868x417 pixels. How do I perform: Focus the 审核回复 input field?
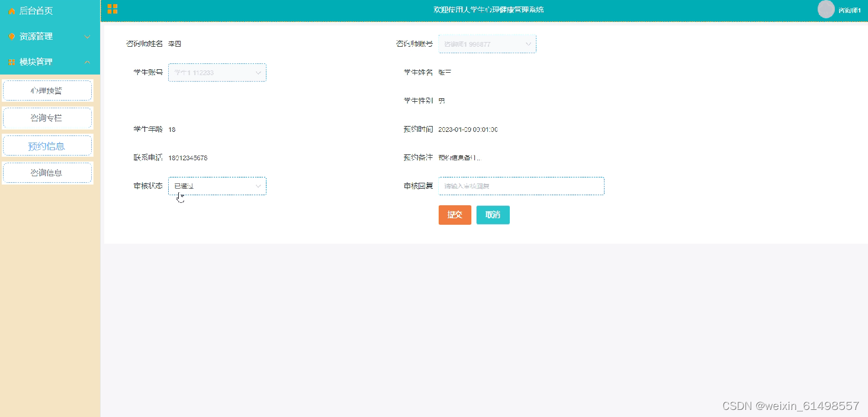point(521,186)
